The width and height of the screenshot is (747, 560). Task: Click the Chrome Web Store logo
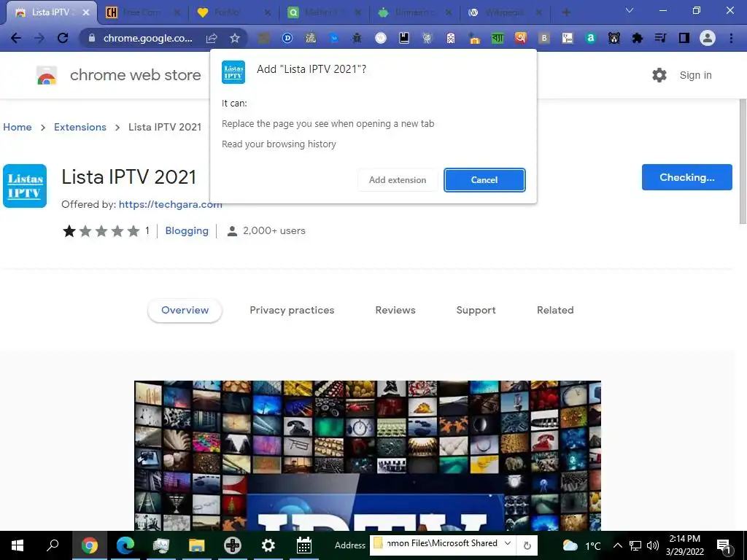click(x=47, y=75)
